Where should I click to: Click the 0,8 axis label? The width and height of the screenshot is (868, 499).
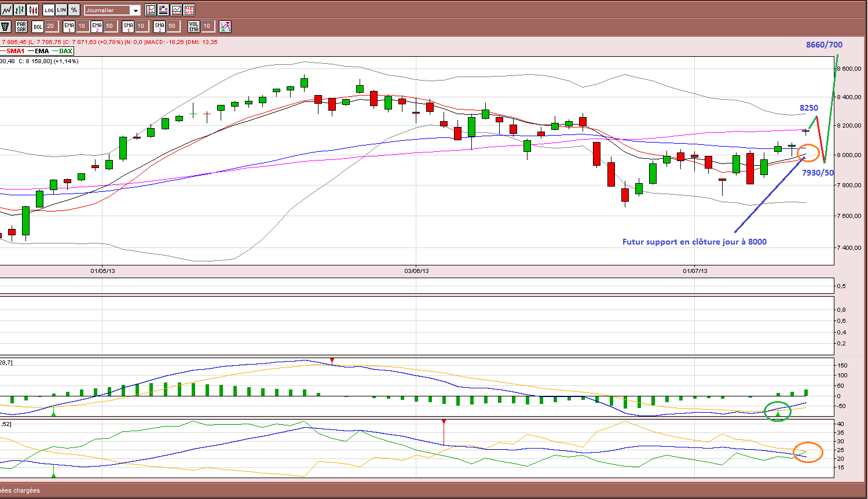841,309
